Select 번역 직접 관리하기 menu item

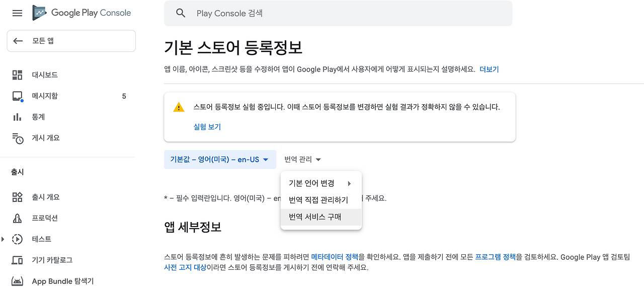click(321, 200)
